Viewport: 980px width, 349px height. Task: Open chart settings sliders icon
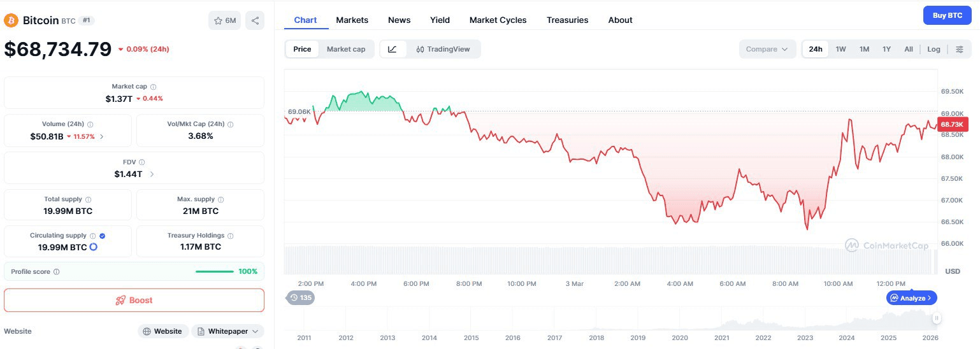pyautogui.click(x=959, y=49)
